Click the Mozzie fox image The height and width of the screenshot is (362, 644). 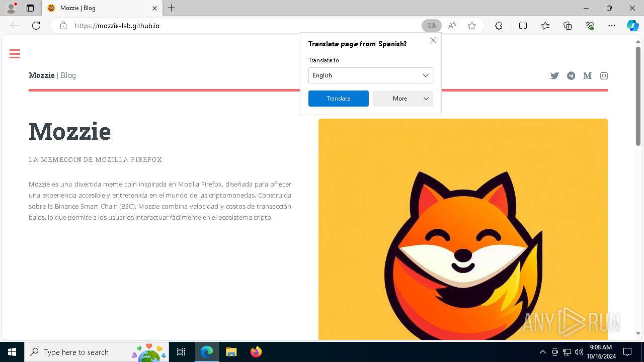[463, 229]
